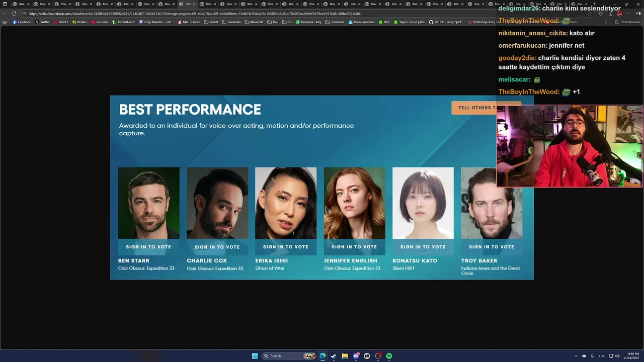Click Sign In To Vote under Ben Starr

[148, 247]
